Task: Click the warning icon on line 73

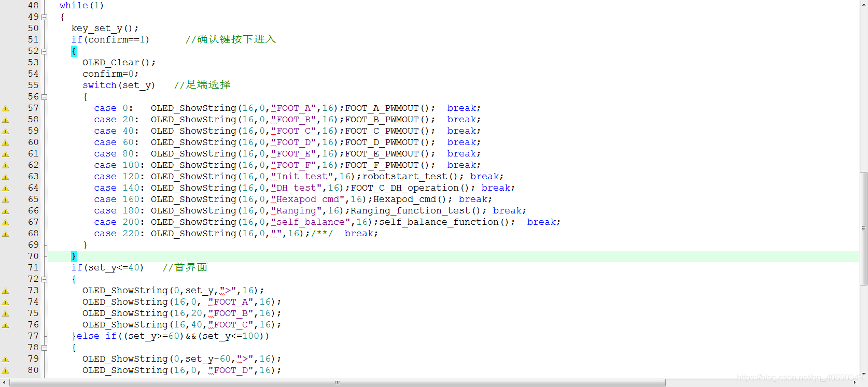Action: tap(5, 291)
